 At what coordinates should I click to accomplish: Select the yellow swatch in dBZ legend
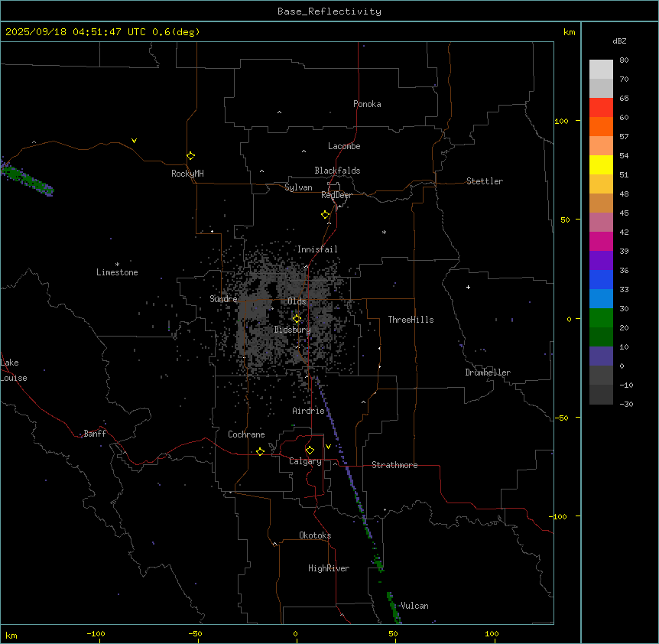[x=601, y=164]
